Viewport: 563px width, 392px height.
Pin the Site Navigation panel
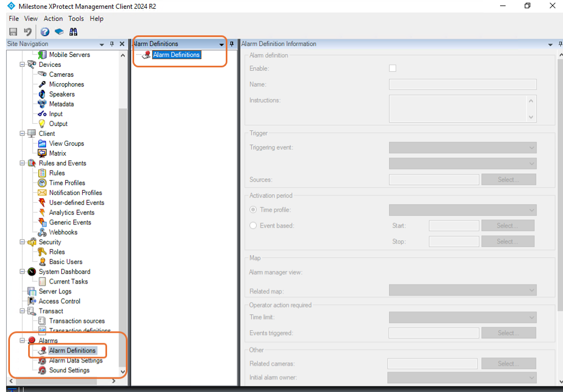tap(111, 44)
